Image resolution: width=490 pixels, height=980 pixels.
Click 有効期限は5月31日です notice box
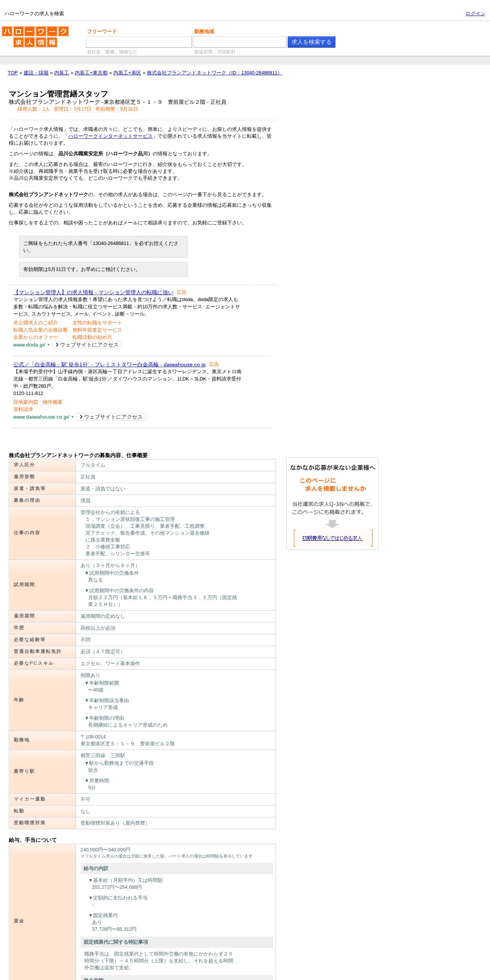click(x=103, y=269)
